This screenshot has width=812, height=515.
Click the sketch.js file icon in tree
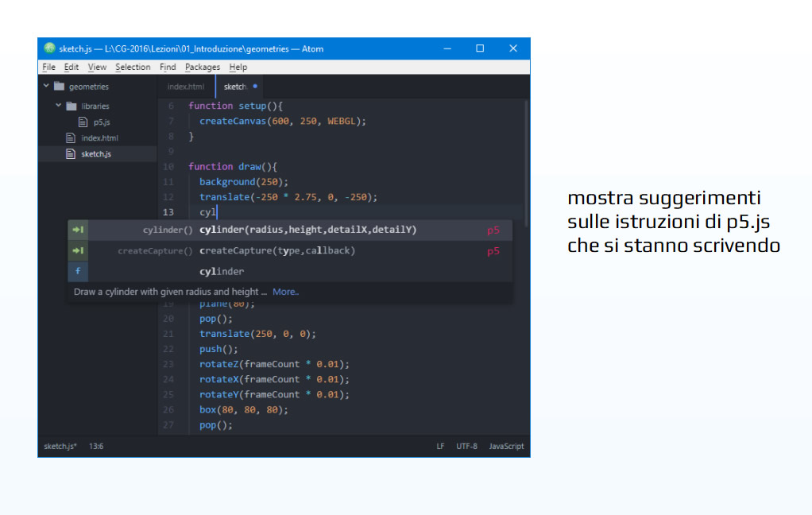(x=71, y=153)
